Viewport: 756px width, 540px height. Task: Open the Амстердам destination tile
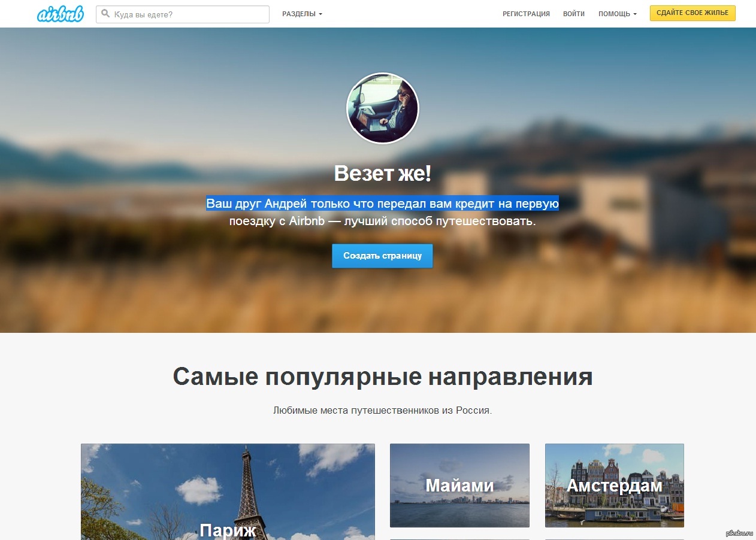[x=614, y=485]
